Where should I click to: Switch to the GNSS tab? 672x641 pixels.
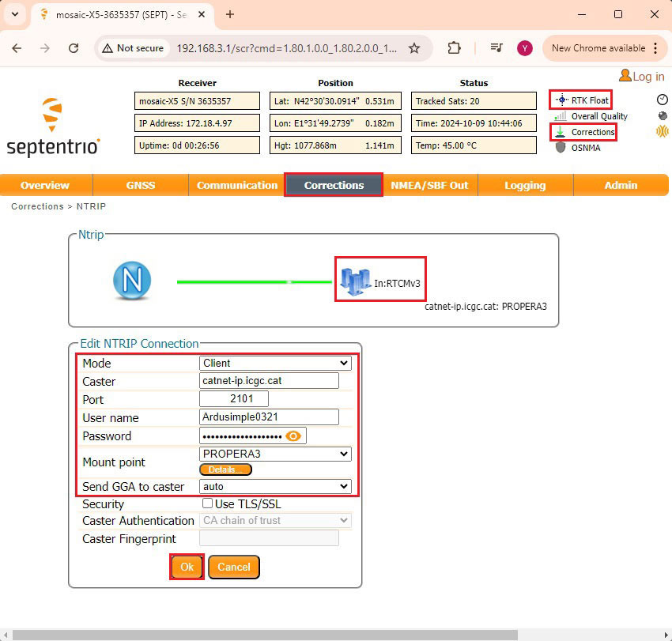click(x=141, y=185)
